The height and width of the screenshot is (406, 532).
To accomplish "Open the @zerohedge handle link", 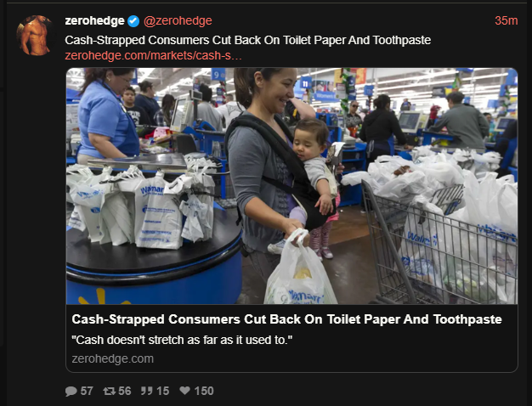I will point(178,20).
